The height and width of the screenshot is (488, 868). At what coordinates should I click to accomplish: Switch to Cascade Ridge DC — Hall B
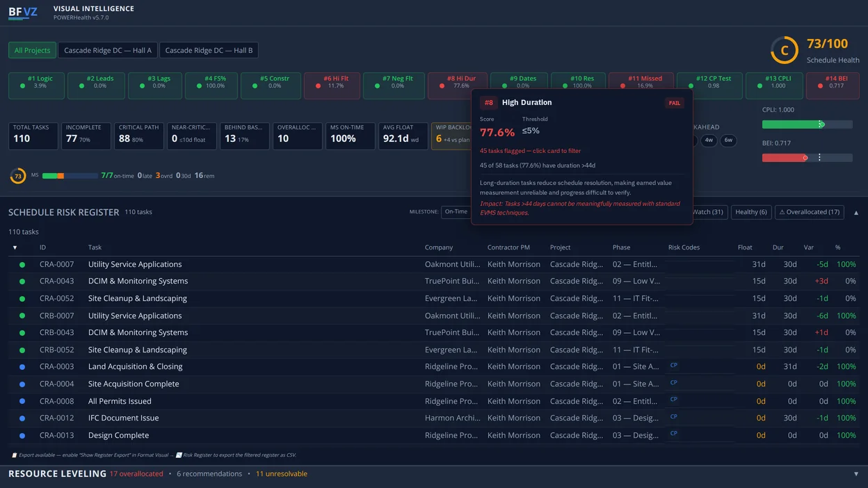[x=209, y=50]
